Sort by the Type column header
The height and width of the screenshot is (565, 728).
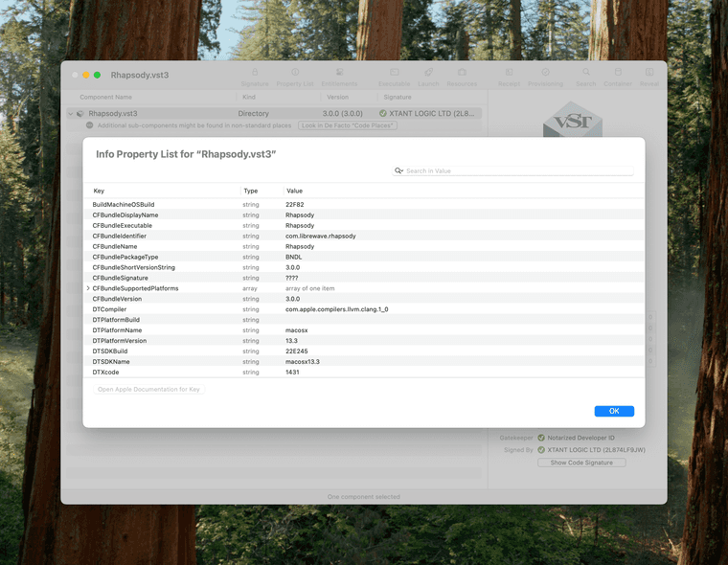pyautogui.click(x=250, y=191)
